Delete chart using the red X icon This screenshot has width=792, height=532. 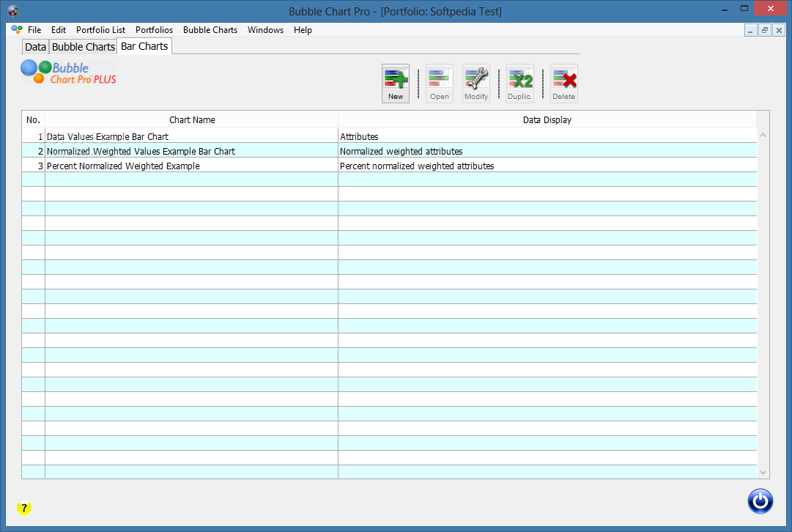pos(563,84)
